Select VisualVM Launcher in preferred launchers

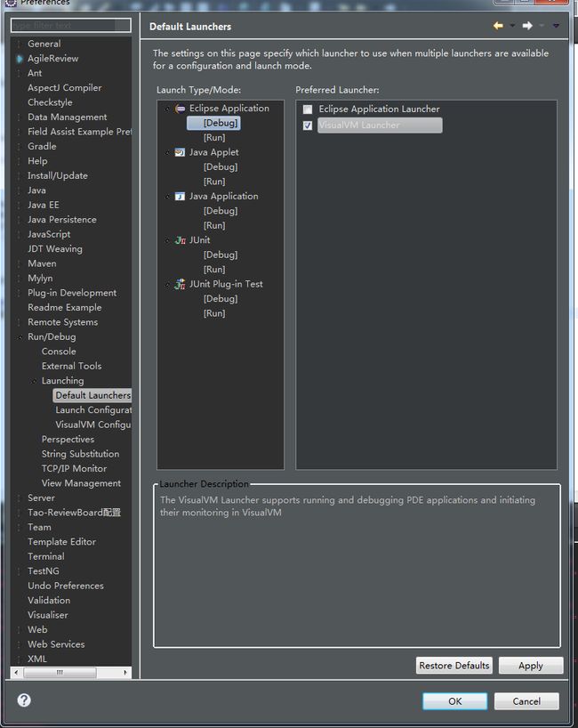[x=380, y=125]
